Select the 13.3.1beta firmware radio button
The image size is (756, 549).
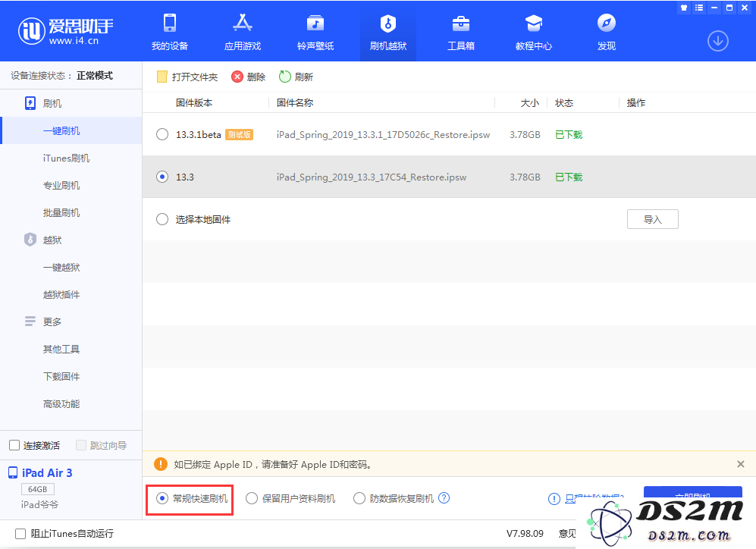162,134
